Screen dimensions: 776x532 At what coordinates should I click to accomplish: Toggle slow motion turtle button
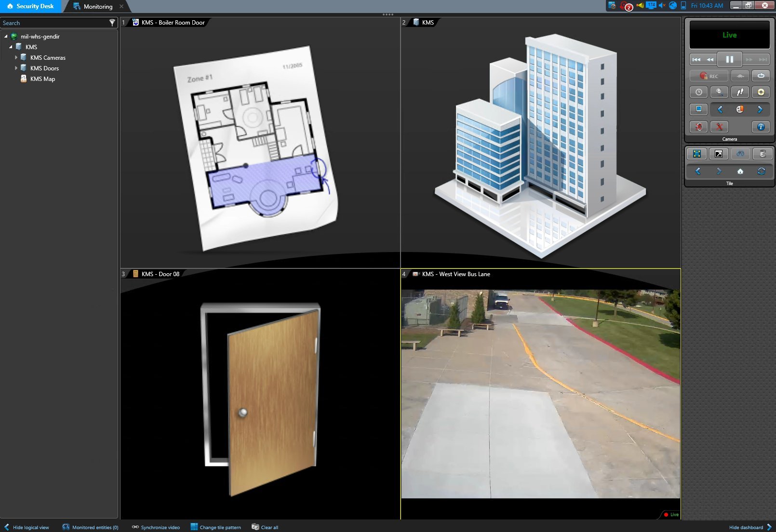[x=740, y=76]
